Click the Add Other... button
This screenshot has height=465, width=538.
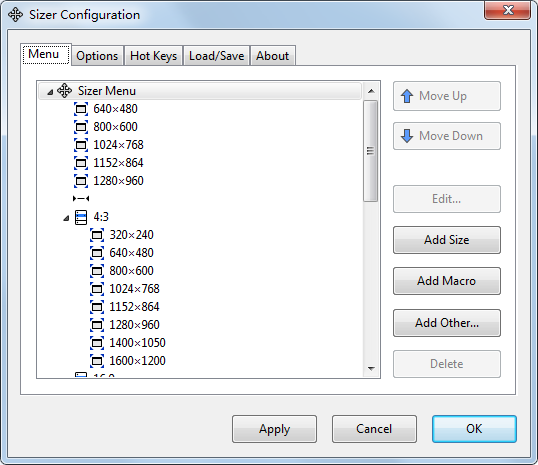point(447,323)
